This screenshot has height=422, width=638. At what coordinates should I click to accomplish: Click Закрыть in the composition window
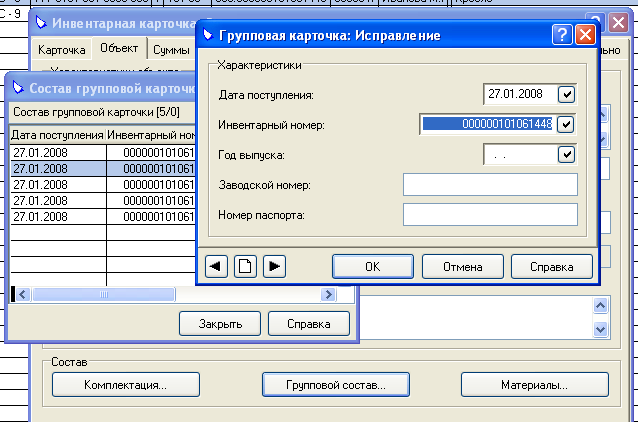[x=221, y=324]
